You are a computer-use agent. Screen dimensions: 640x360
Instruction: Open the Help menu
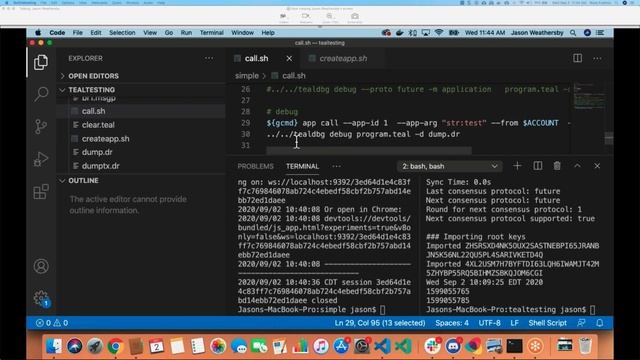click(x=268, y=33)
